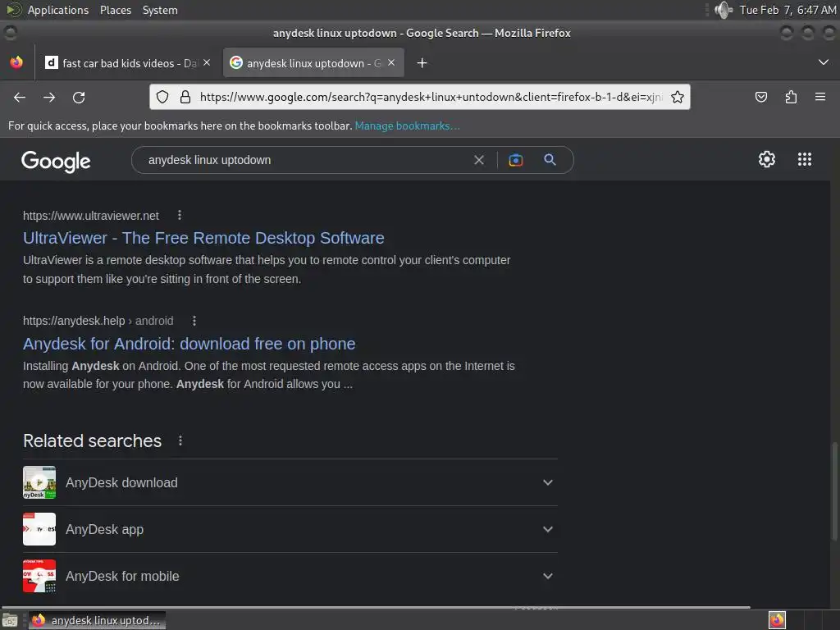Go back to the previous page

[20, 97]
